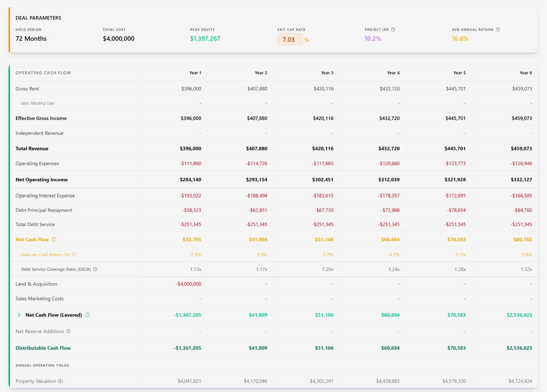This screenshot has height=392, width=547.
Task: Select Year 2 Cash-on-Cash Return 3.0%
Action: coord(262,255)
